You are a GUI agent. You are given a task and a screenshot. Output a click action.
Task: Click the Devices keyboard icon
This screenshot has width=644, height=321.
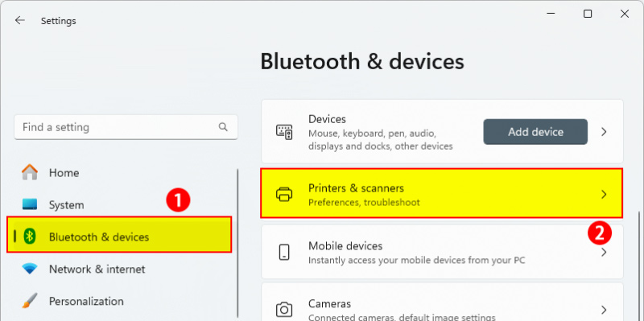(x=284, y=132)
